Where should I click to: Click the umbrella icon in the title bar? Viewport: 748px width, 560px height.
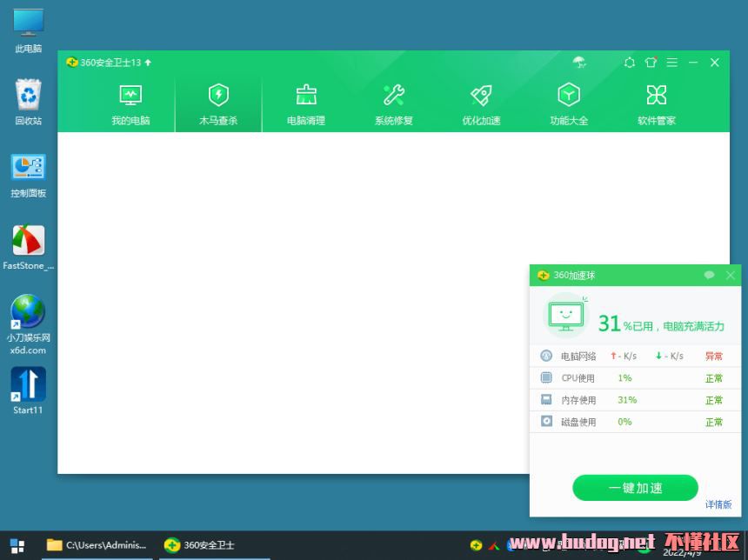[x=579, y=62]
